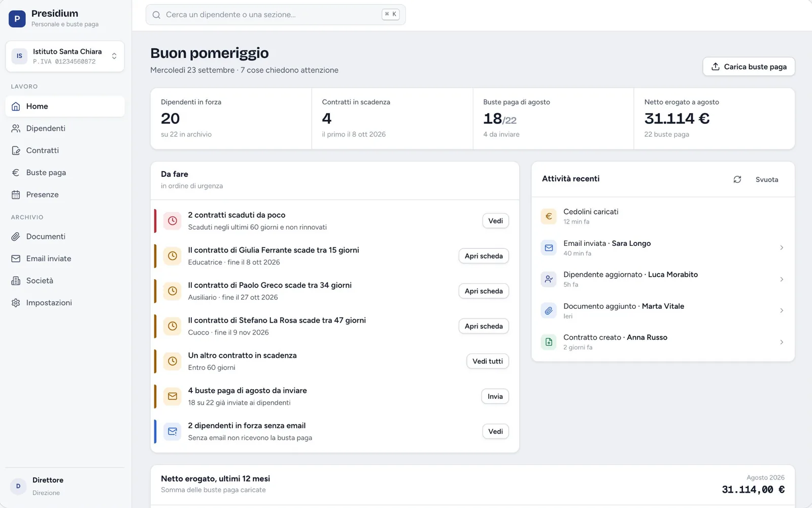Open scheda for Stefano La Rosa's contract
This screenshot has height=508, width=812.
[x=484, y=326]
